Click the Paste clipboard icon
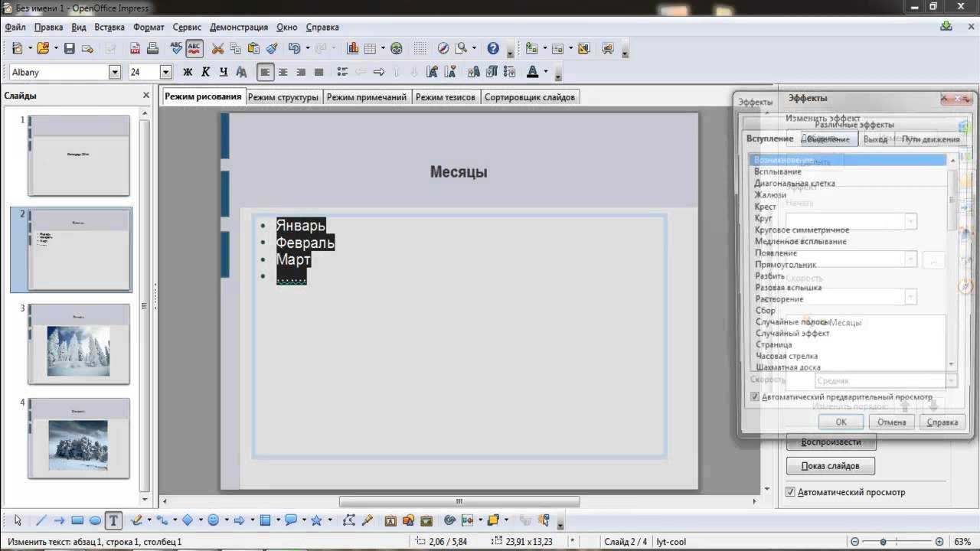Screen dimensions: 980x551 [253, 48]
